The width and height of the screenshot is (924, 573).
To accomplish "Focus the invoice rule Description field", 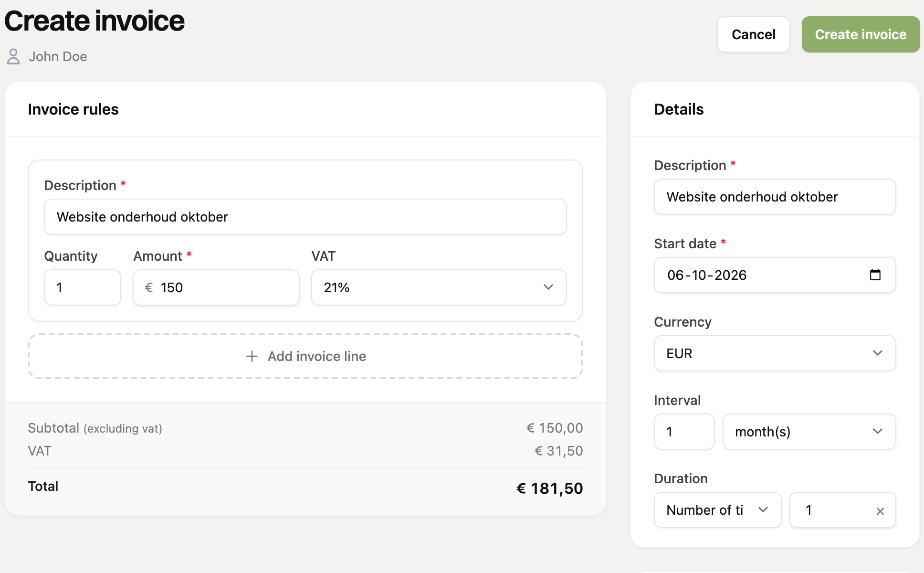I will 305,217.
